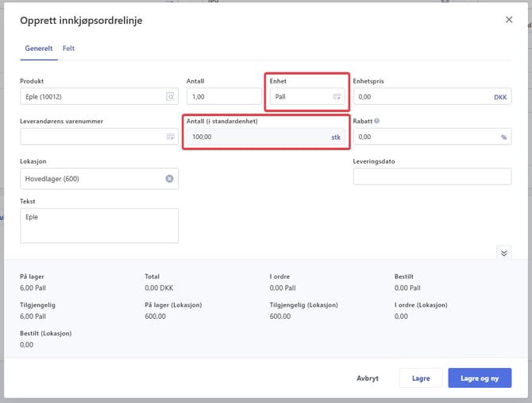Collapse the details panel with double chevron
The image size is (532, 403).
click(503, 252)
